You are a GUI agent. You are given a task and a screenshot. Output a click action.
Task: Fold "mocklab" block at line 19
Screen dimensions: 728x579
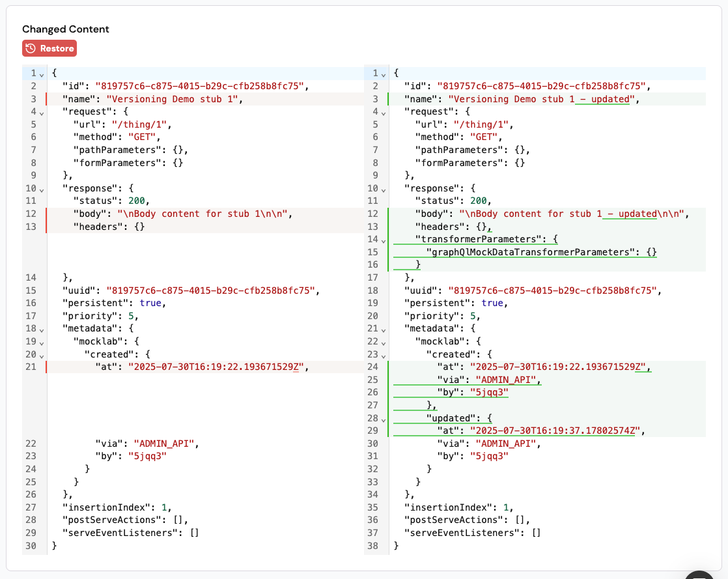42,343
